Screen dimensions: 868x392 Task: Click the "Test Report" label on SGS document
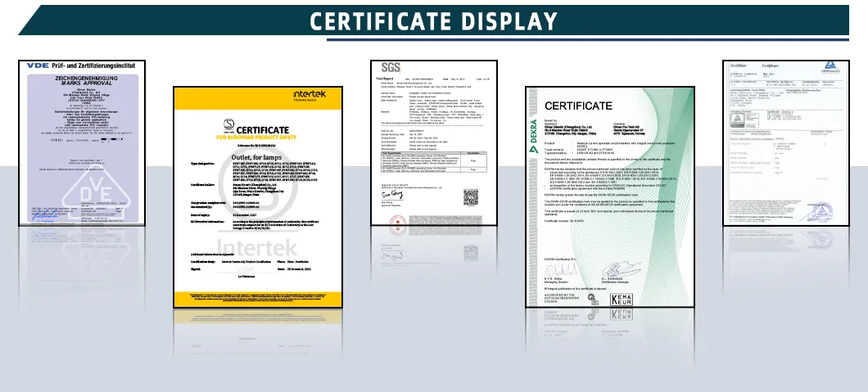383,79
